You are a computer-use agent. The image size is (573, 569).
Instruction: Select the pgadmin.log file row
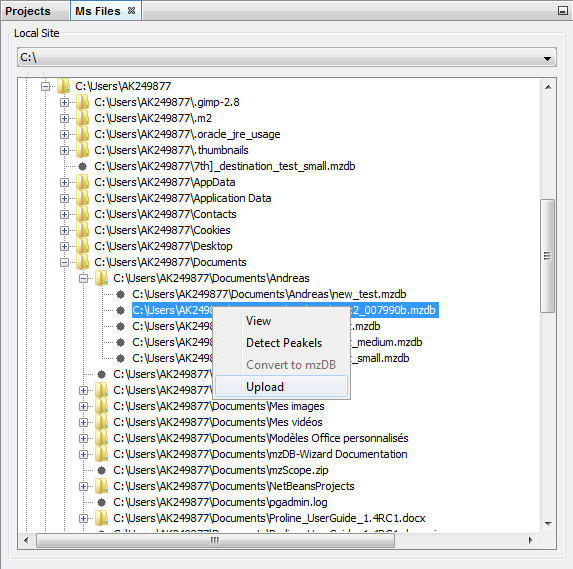220,502
